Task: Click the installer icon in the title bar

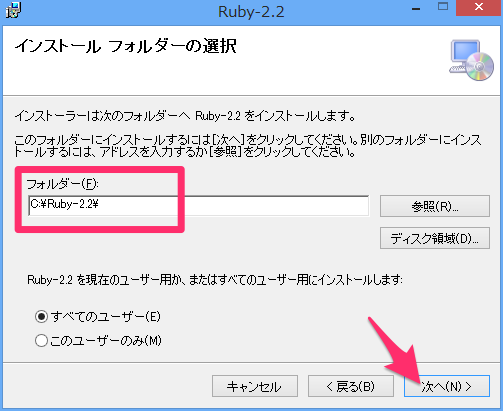Action: 13,10
